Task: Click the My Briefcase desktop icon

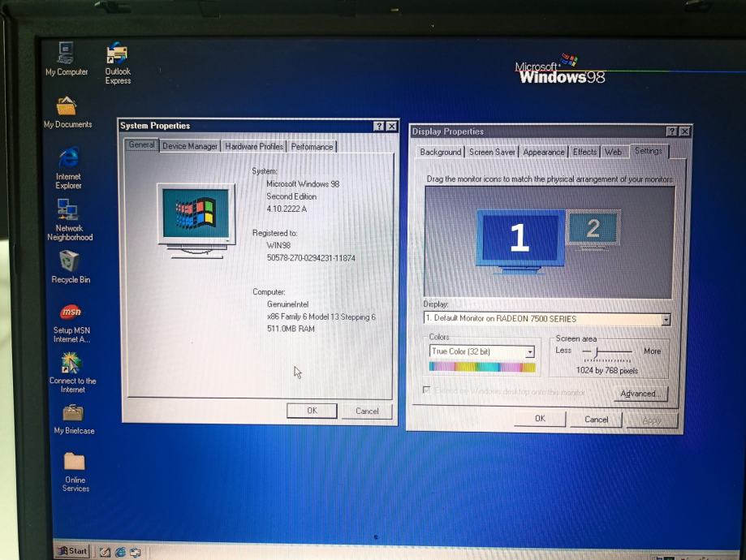Action: click(73, 413)
